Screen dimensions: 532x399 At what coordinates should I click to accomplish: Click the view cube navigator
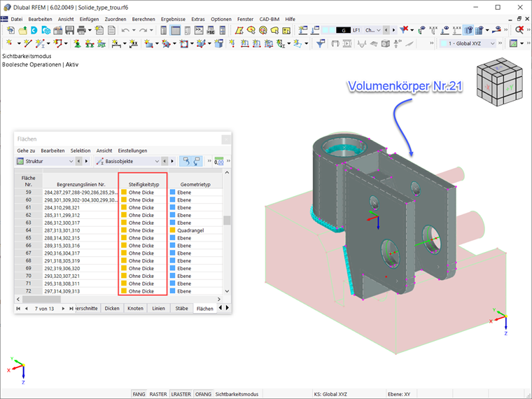pos(499,82)
